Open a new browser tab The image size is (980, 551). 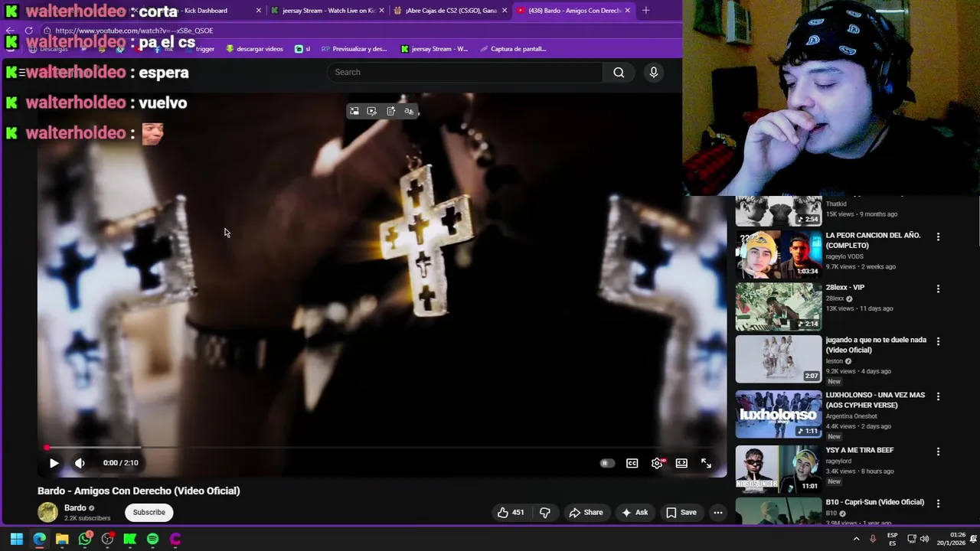click(645, 11)
